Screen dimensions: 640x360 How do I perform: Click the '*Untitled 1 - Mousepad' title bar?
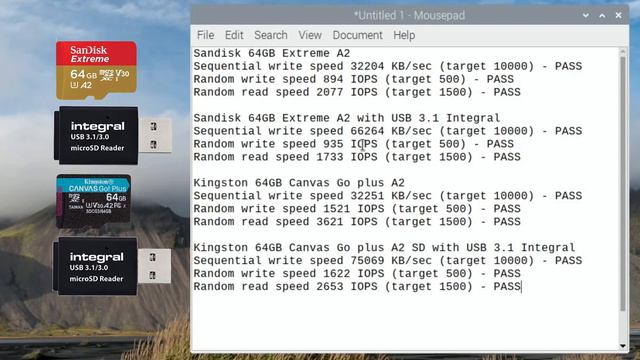click(x=409, y=16)
